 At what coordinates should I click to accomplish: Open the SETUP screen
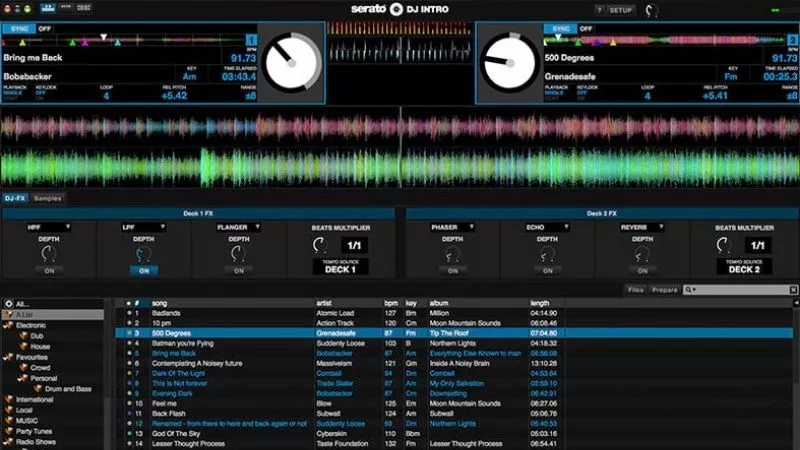coord(620,10)
